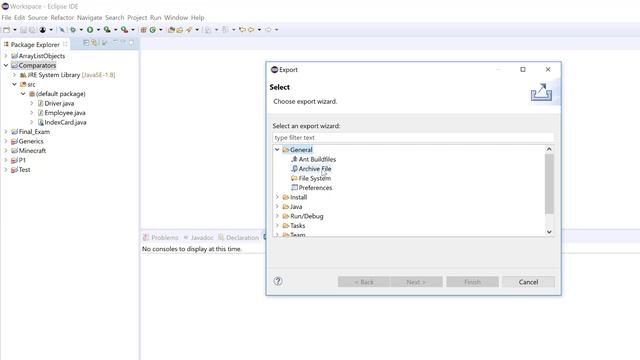Collapse the General folder in Export wizard

click(277, 150)
